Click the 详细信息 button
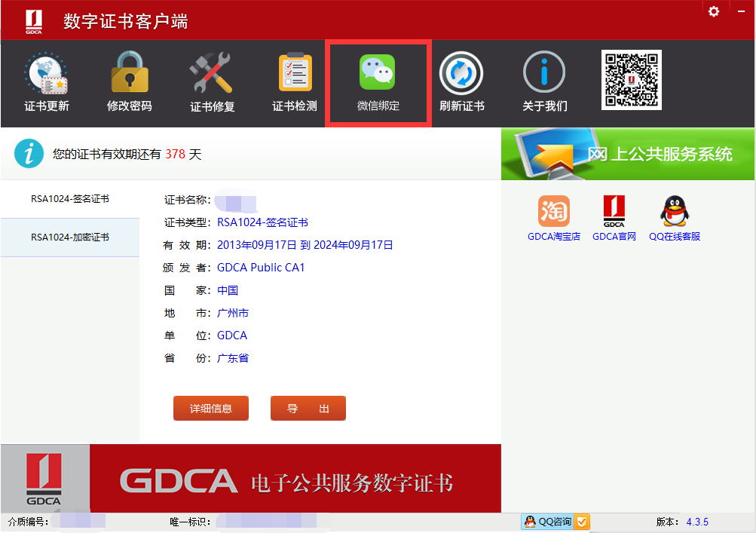This screenshot has width=756, height=533. coord(211,409)
